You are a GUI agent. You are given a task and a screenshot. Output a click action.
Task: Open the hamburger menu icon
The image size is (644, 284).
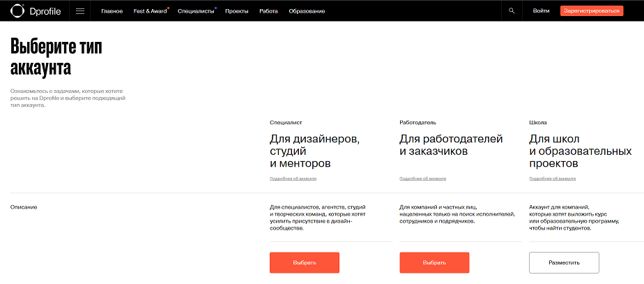[80, 11]
